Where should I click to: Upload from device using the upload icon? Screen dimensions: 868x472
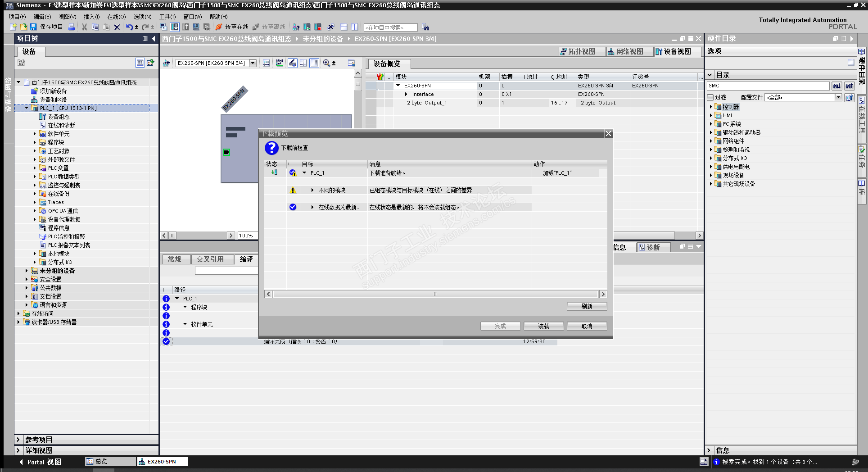[x=185, y=27]
